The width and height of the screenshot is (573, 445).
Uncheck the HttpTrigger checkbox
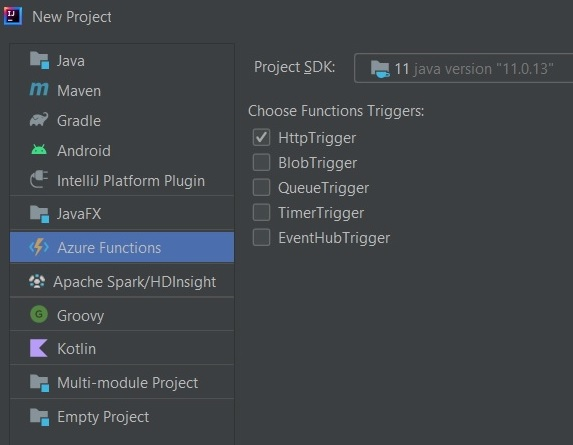pos(261,137)
